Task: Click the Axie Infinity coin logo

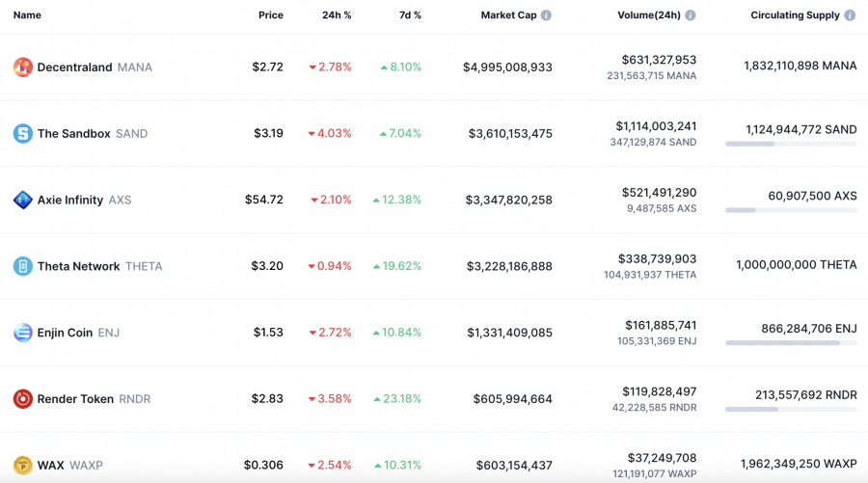Action: [x=22, y=201]
